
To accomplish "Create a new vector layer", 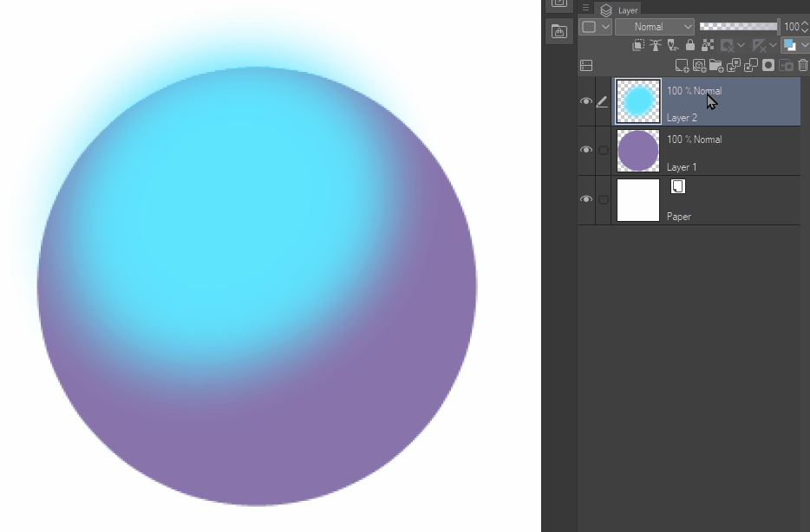I will [x=700, y=66].
